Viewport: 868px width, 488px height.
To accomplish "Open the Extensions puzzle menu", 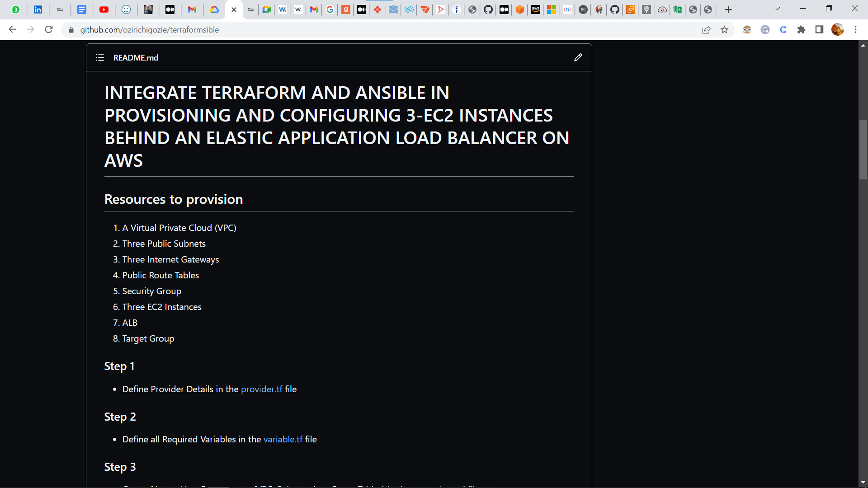I will point(801,30).
